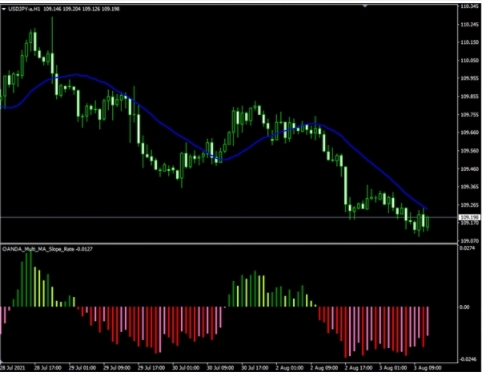
Task: Click the 110.345 price scale label
Action: (469, 6)
